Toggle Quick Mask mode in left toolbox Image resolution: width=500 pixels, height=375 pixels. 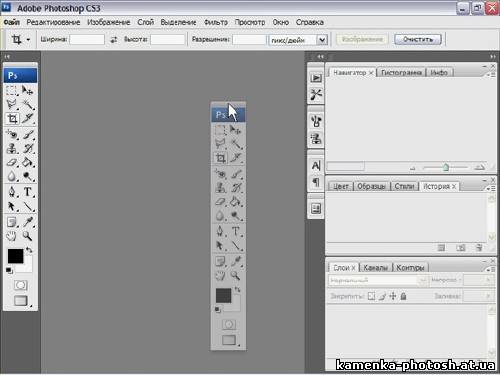click(x=21, y=285)
